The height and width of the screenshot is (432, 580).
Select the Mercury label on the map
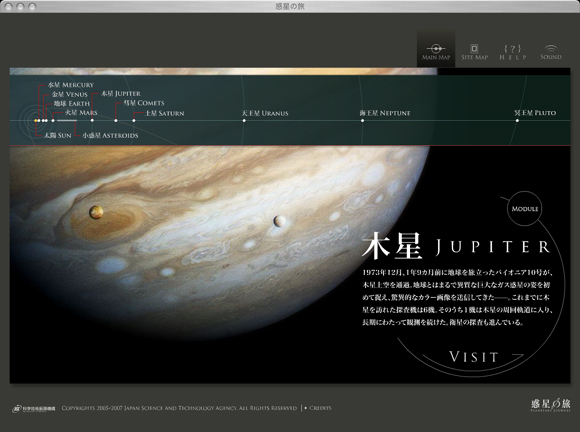click(x=71, y=85)
